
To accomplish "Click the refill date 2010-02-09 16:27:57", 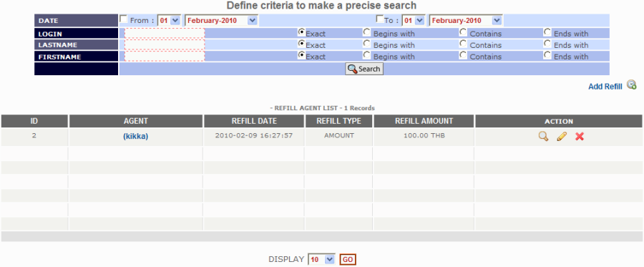I will (254, 135).
